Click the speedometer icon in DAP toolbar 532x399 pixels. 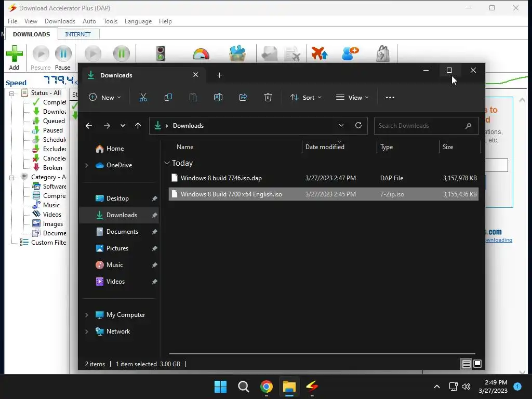(201, 54)
